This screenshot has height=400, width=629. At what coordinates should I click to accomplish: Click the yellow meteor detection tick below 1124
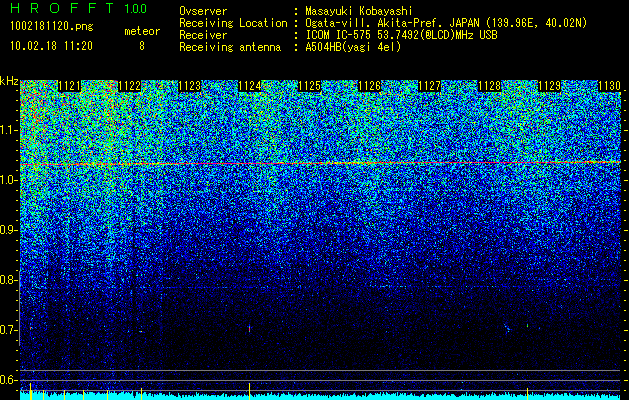[250, 391]
